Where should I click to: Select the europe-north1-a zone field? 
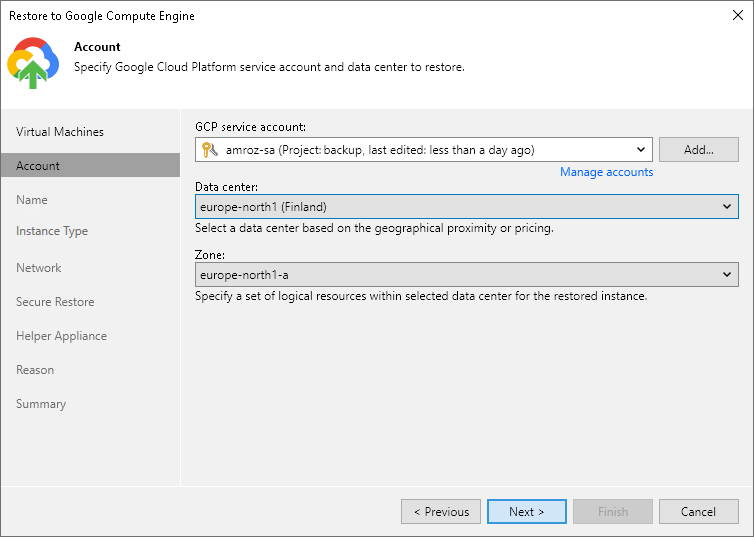466,275
